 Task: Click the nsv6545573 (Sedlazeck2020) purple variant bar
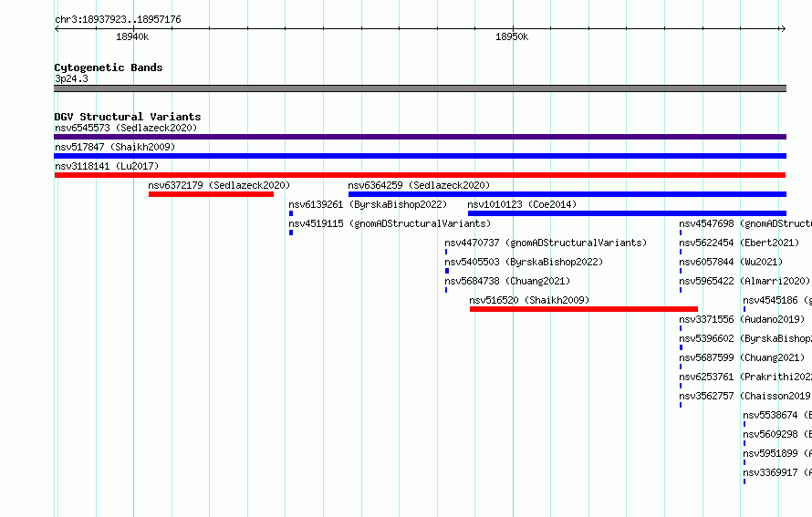click(x=420, y=137)
